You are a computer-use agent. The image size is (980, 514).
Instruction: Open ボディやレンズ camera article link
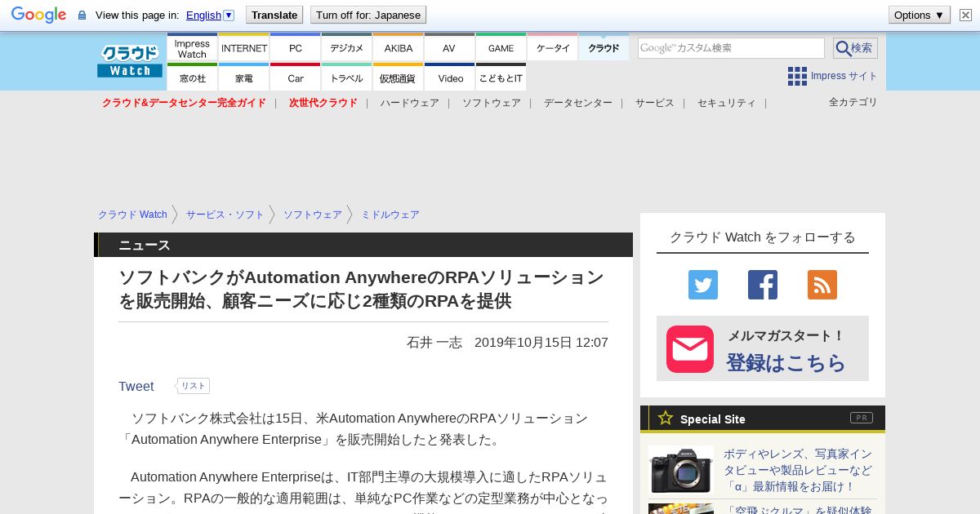click(x=798, y=470)
